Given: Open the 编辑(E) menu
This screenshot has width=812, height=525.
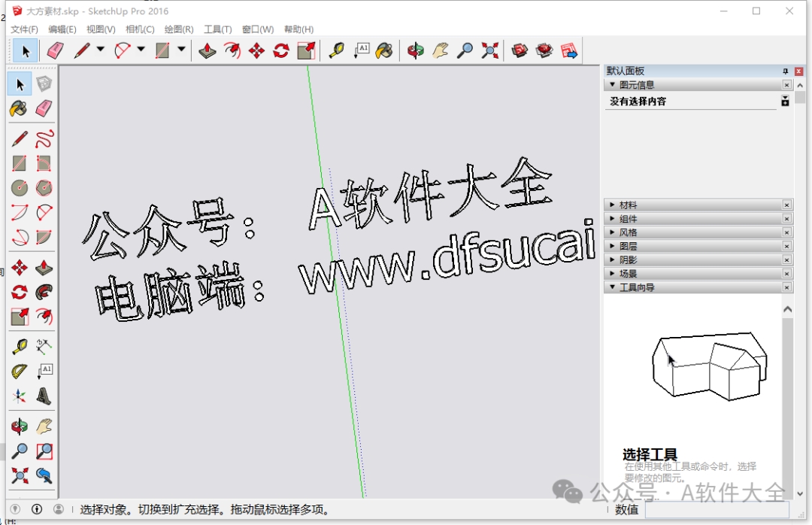Looking at the screenshot, I should click(62, 29).
